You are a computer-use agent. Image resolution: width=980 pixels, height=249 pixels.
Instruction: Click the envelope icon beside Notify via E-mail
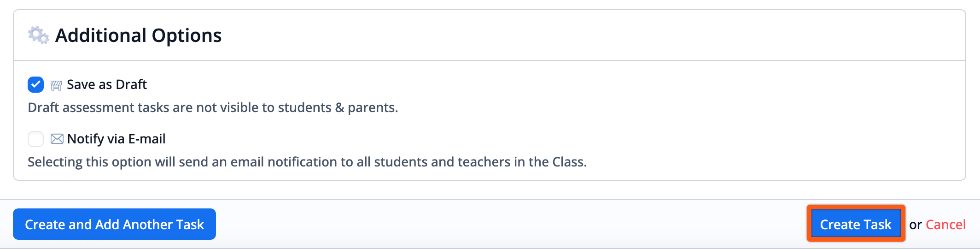[x=57, y=139]
